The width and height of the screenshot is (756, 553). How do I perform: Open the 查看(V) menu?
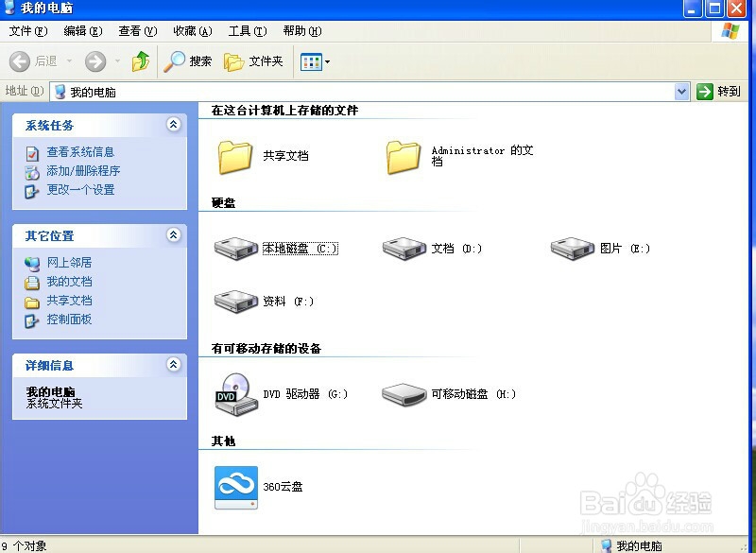pyautogui.click(x=138, y=31)
